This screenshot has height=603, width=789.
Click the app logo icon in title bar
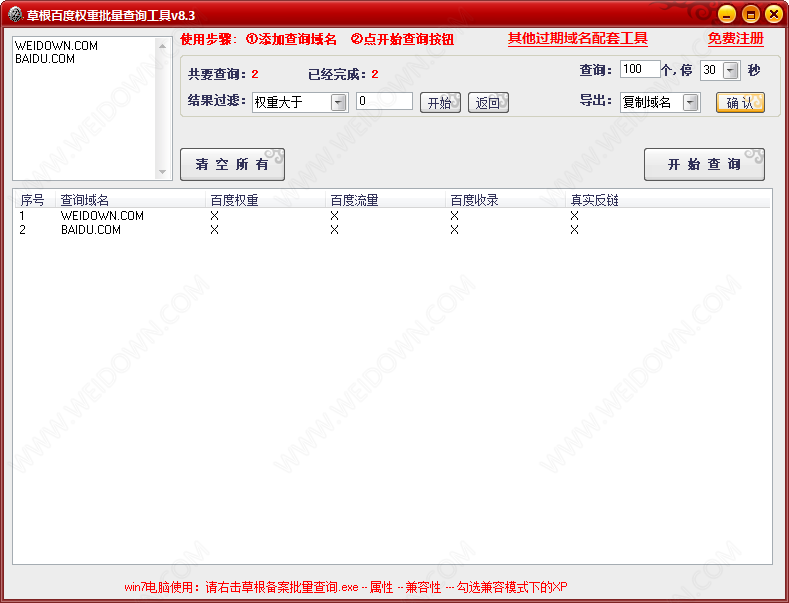pyautogui.click(x=15, y=15)
